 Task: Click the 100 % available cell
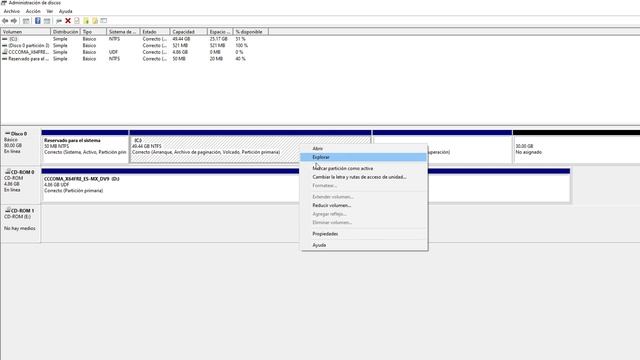coord(241,46)
